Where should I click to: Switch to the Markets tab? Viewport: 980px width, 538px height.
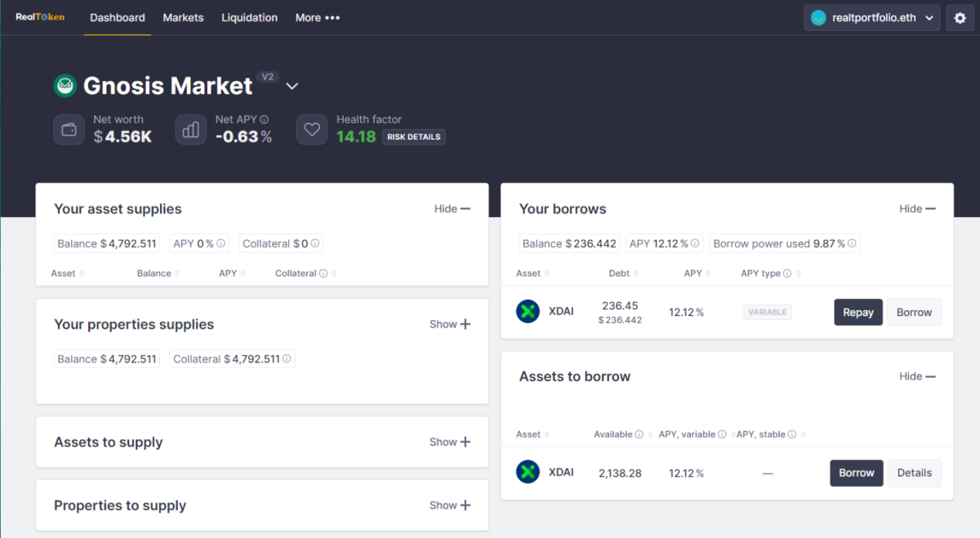pyautogui.click(x=183, y=17)
